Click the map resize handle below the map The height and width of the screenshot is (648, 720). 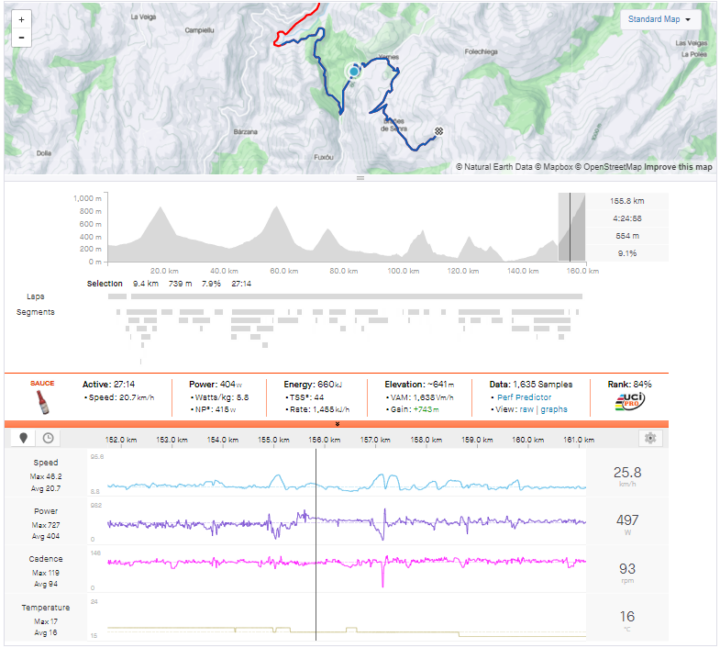(x=360, y=178)
